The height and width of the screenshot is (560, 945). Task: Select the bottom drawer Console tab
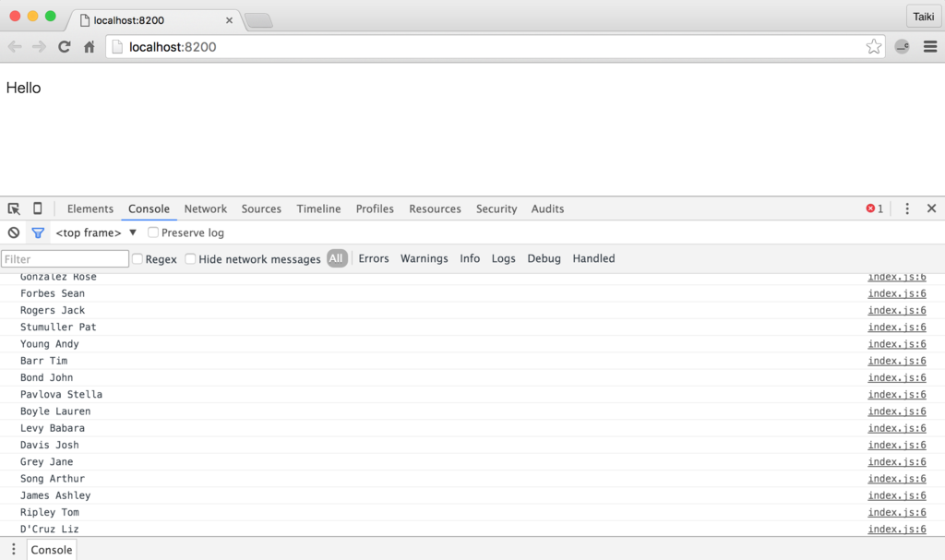[52, 550]
